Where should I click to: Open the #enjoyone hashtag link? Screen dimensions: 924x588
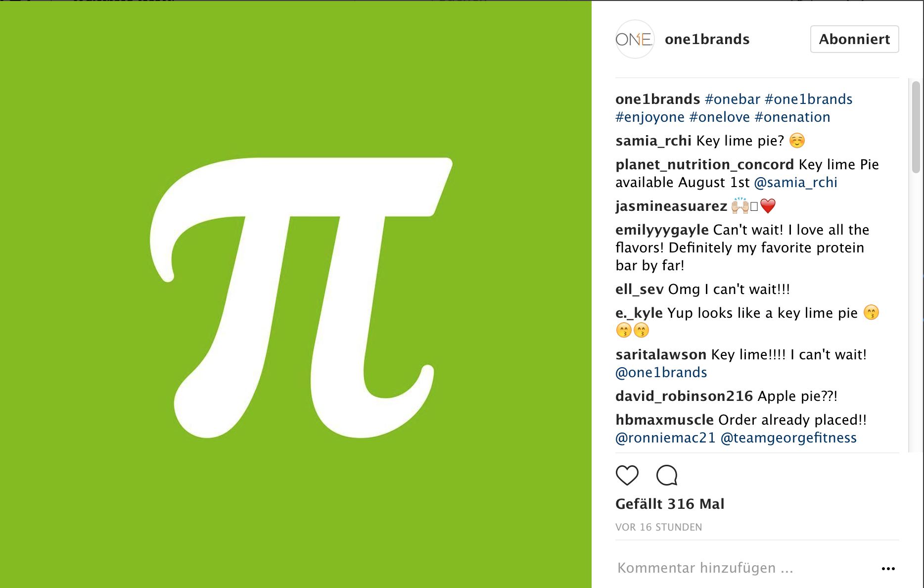coord(649,117)
